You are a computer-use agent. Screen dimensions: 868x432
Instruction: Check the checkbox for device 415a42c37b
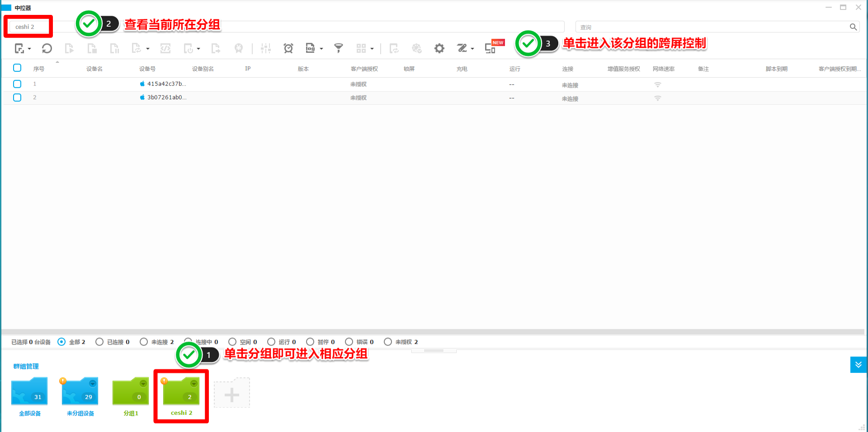[x=17, y=84]
